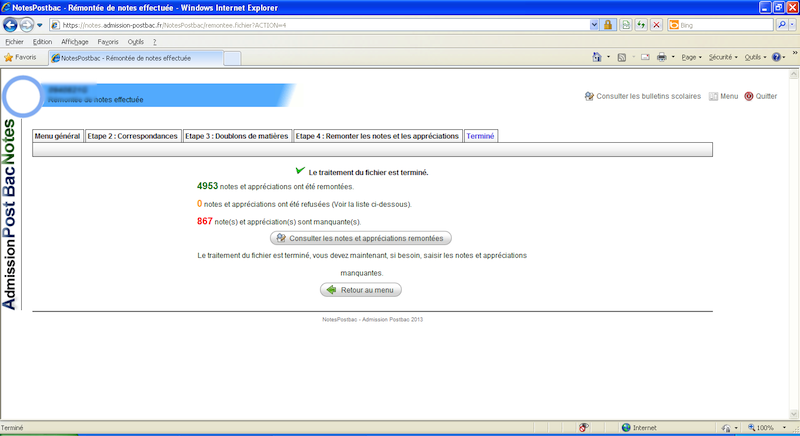
Task: Click the security padlock icon in address bar
Action: tap(609, 24)
